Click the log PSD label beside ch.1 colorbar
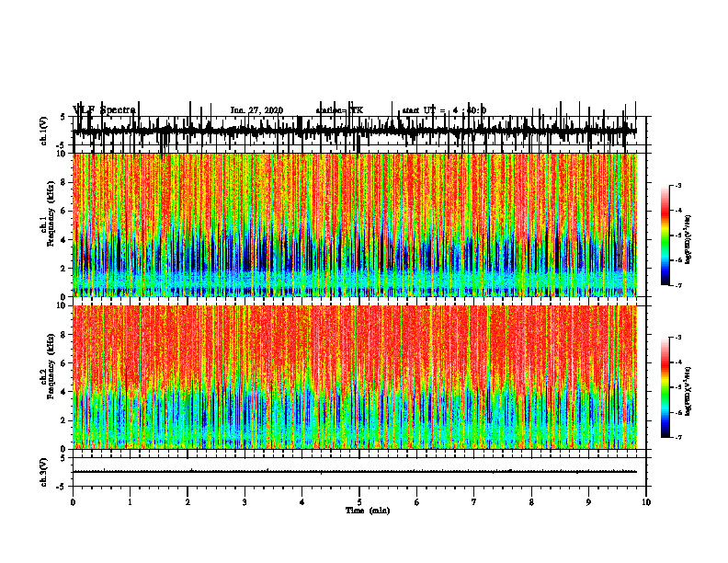 click(688, 240)
